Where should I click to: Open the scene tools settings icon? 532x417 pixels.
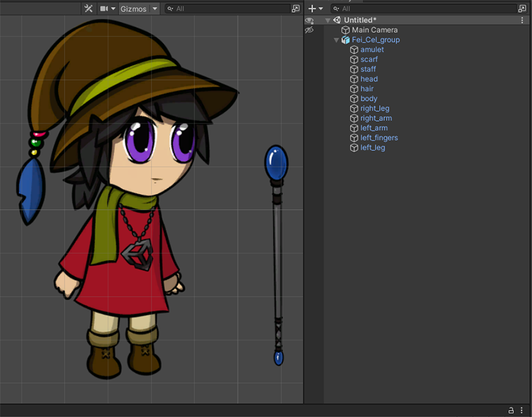[88, 8]
